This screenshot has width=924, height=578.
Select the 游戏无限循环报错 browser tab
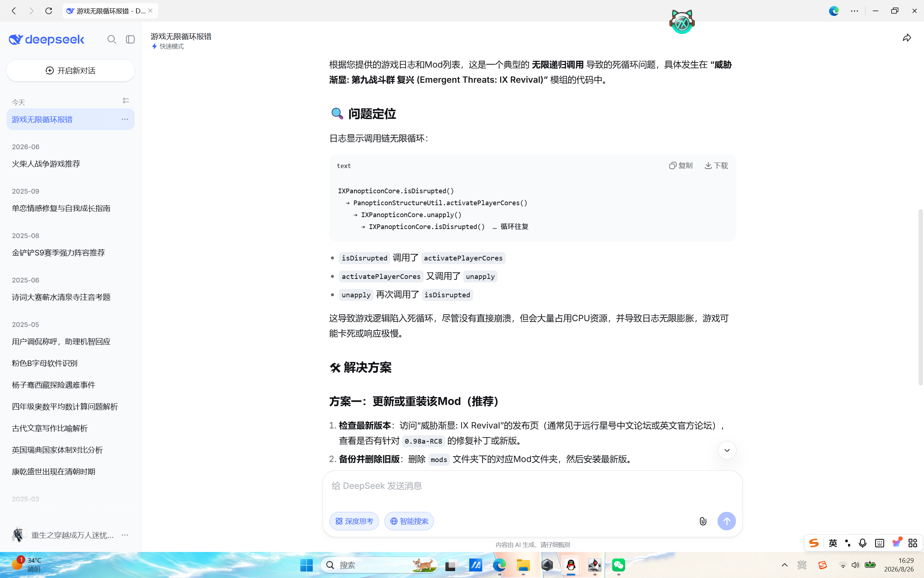(x=110, y=11)
